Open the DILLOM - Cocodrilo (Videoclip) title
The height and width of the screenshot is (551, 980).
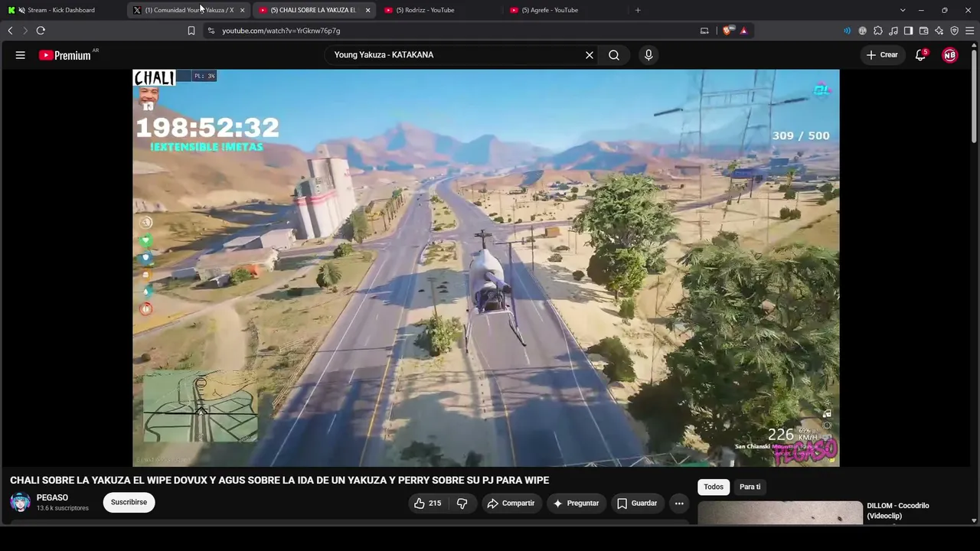tap(898, 510)
